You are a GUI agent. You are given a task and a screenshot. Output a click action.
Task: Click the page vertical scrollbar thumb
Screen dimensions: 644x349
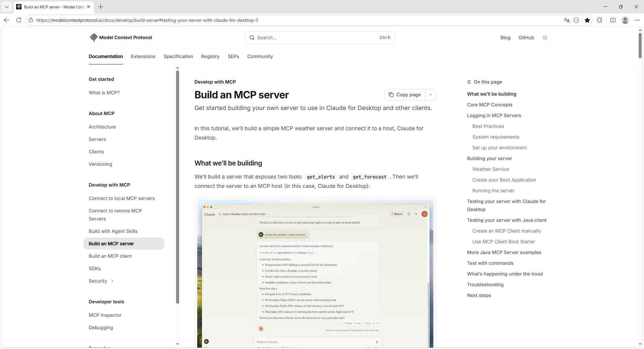[x=640, y=46]
